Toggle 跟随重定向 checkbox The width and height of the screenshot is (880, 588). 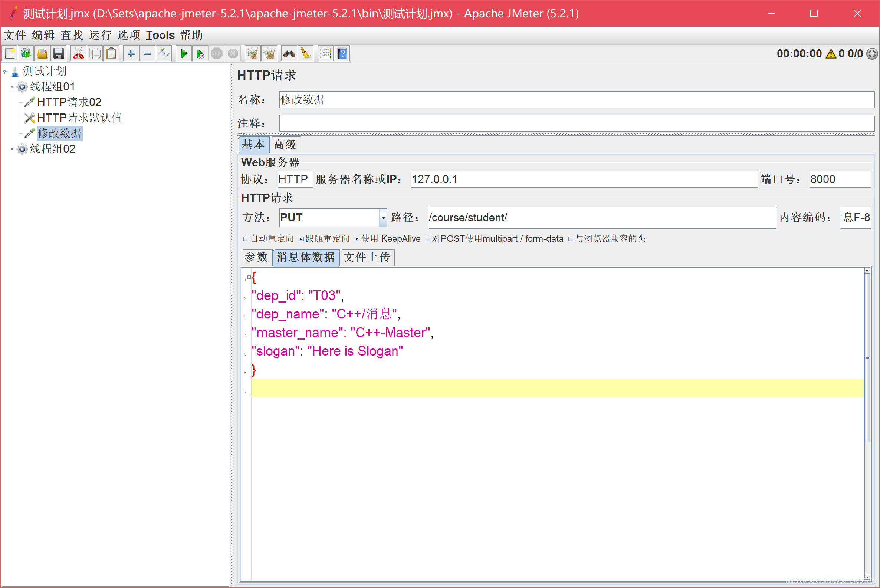coord(301,239)
